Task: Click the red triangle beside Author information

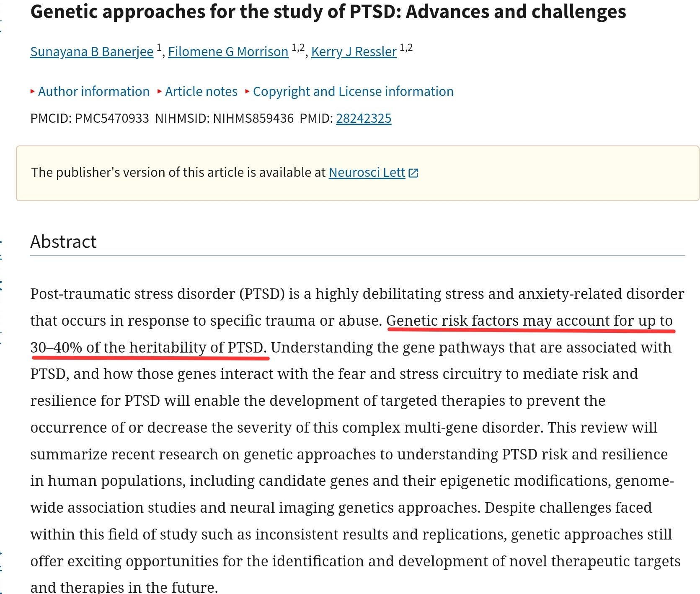Action: [x=32, y=91]
